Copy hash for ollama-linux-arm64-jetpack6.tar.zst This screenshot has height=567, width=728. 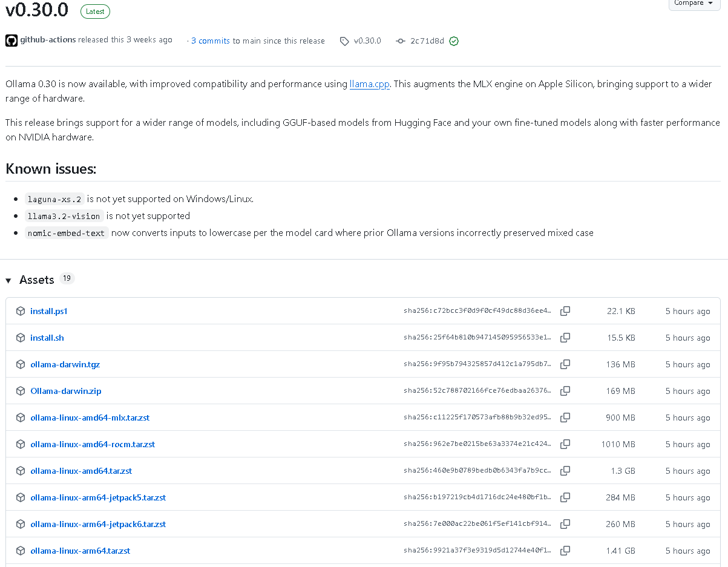pos(565,524)
